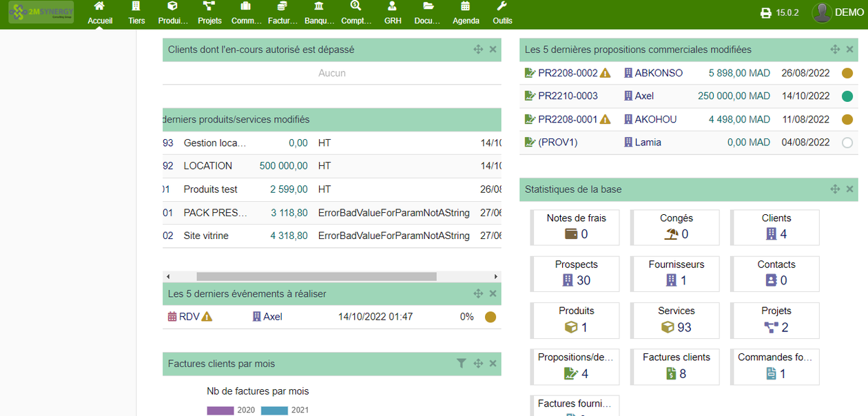This screenshot has width=868, height=416.
Task: Close the Statistiques de la base widget
Action: tap(849, 189)
